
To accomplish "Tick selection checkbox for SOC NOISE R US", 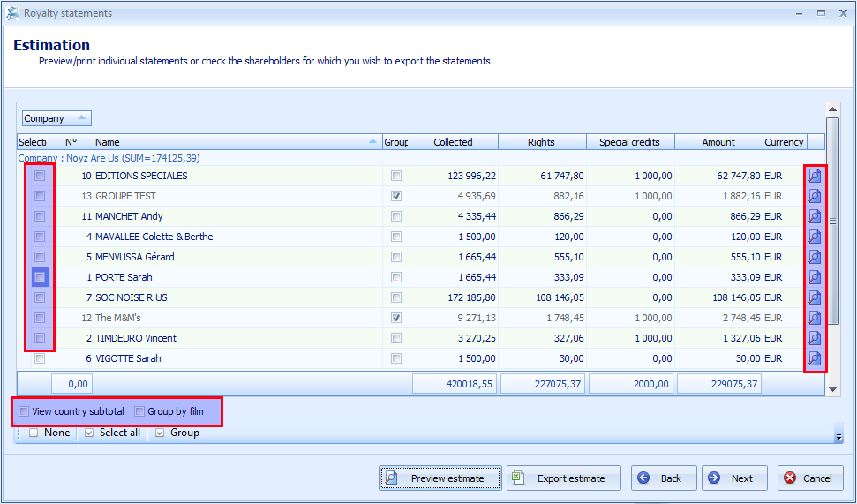I will (40, 297).
